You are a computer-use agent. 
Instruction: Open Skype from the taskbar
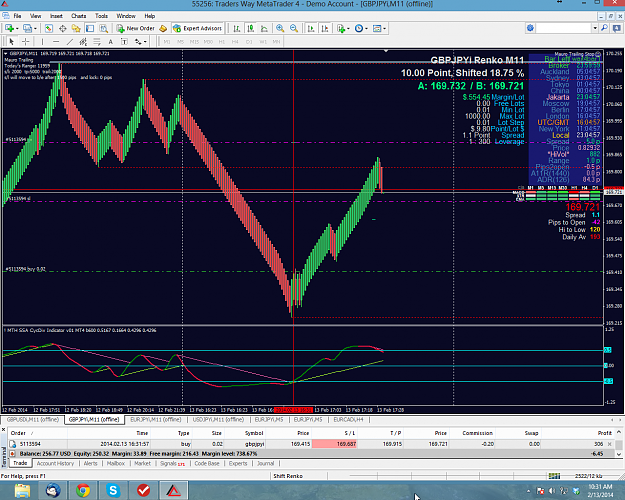[113, 490]
